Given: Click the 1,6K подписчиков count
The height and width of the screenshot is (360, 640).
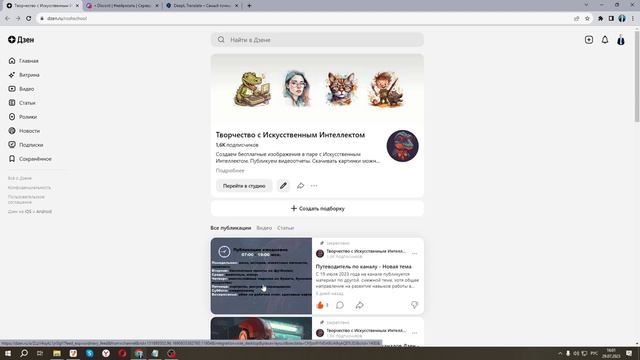Looking at the screenshot, I should tap(237, 145).
